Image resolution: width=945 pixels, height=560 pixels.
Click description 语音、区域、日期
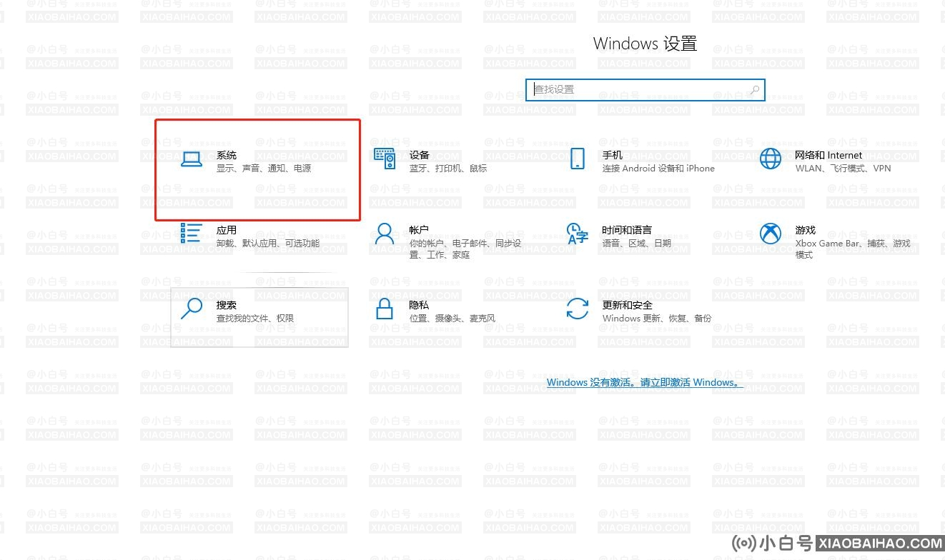[636, 244]
